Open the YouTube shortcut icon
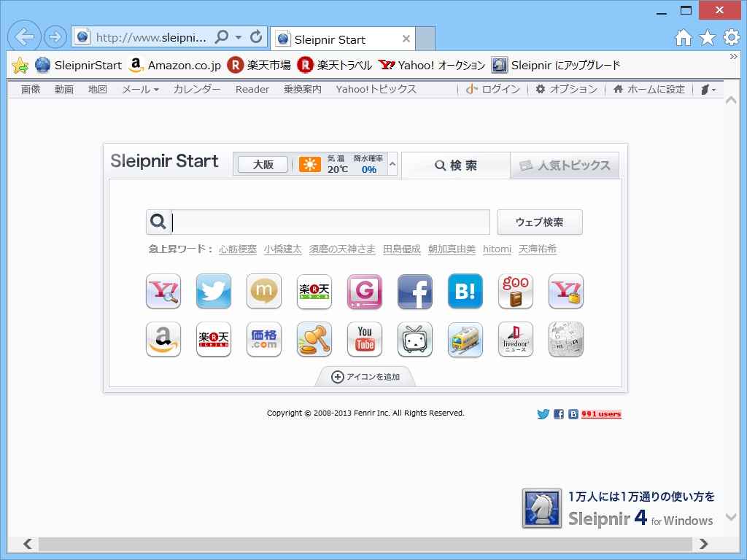Screen dimensions: 747x560 point(364,339)
